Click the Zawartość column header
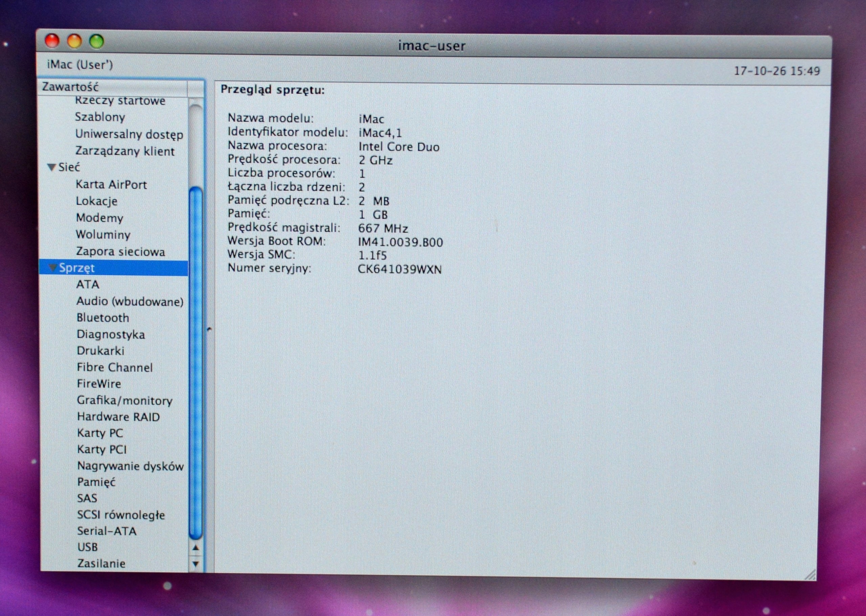Image resolution: width=866 pixels, height=616 pixels. pyautogui.click(x=113, y=87)
